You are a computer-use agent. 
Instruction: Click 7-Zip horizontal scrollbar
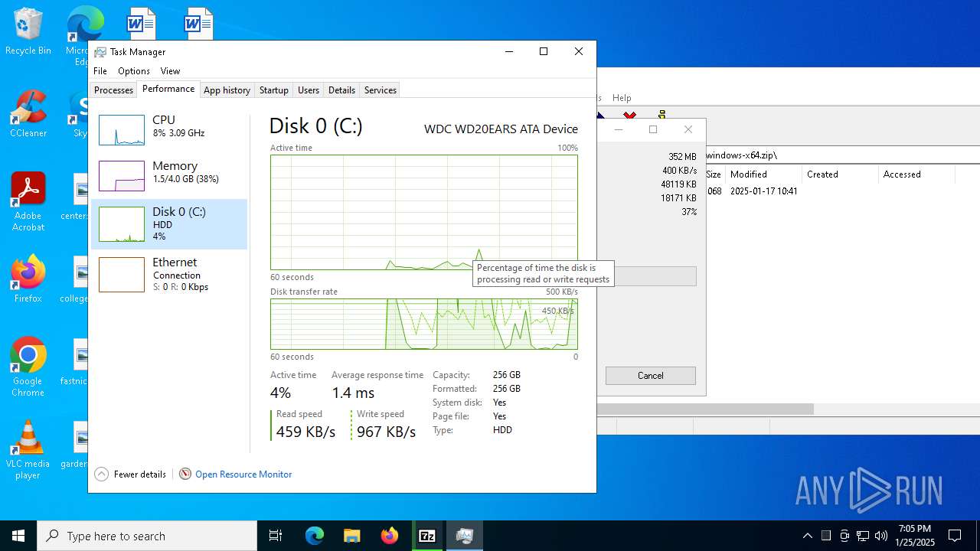pyautogui.click(x=705, y=409)
